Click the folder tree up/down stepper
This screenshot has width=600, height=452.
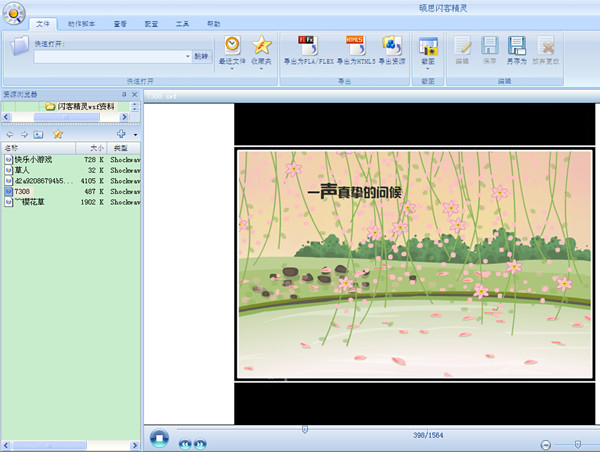(135, 107)
